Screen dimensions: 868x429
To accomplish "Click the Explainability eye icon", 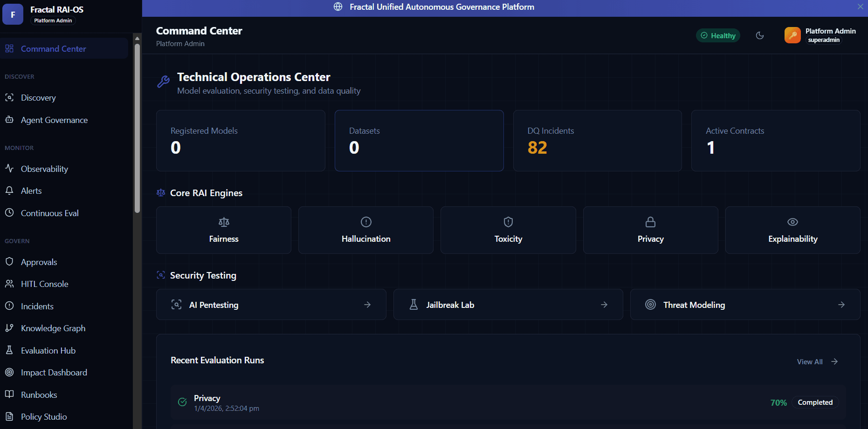I will click(x=792, y=222).
